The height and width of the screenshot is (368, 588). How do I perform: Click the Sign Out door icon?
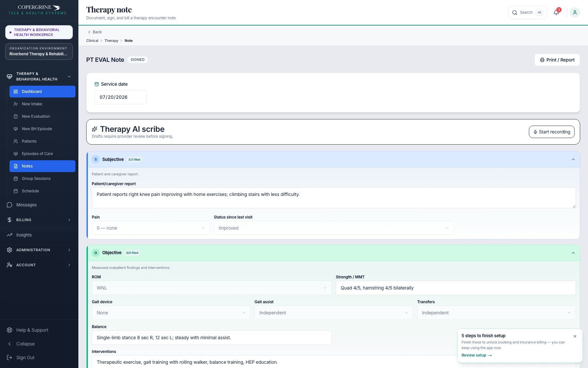tap(9, 358)
